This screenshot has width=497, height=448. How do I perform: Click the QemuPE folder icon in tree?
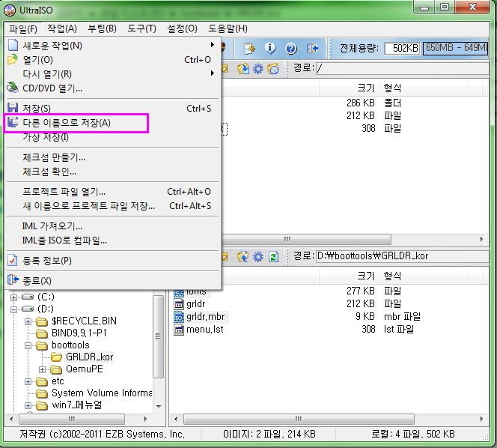(x=57, y=369)
